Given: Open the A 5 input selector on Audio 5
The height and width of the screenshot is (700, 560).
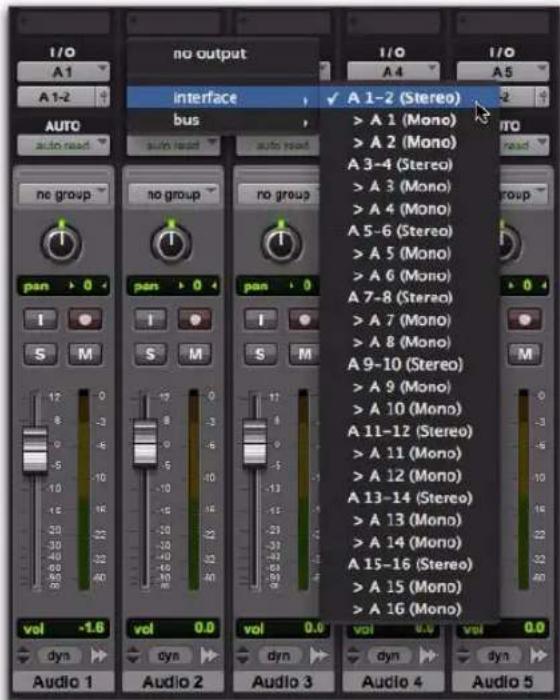Looking at the screenshot, I should [x=503, y=71].
